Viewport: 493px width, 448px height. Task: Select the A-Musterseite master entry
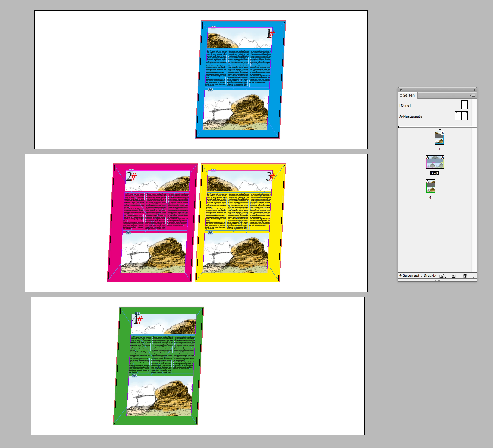point(411,116)
